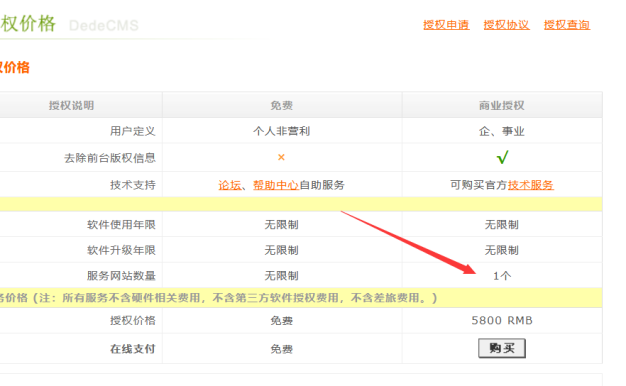The image size is (626, 386).
Task: Open the 授权协议 link
Action: pos(506,25)
